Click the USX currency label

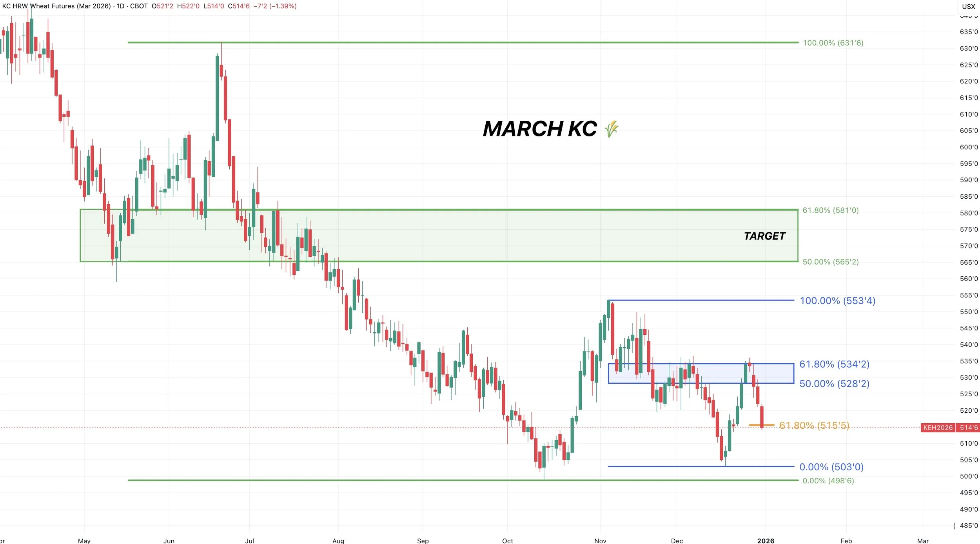(x=968, y=6)
